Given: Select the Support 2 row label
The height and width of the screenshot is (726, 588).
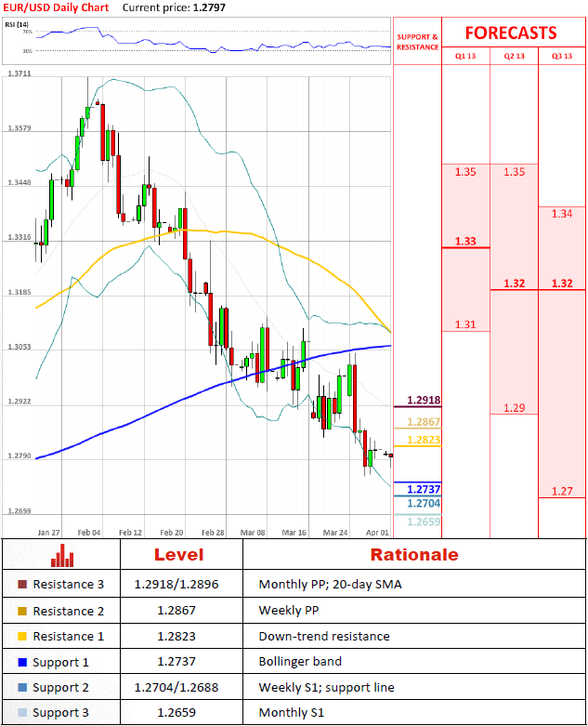Looking at the screenshot, I should pos(60,688).
